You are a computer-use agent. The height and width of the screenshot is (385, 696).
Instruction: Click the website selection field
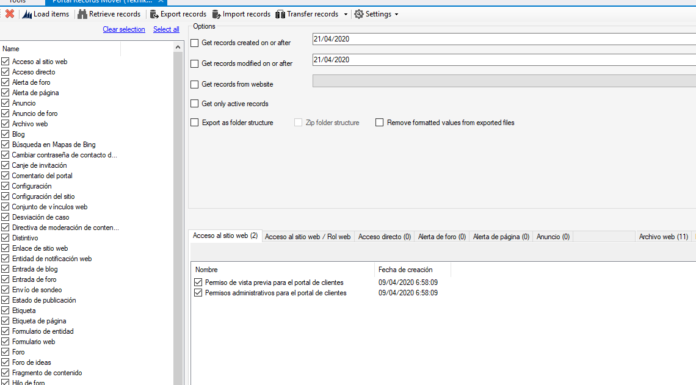click(x=504, y=81)
